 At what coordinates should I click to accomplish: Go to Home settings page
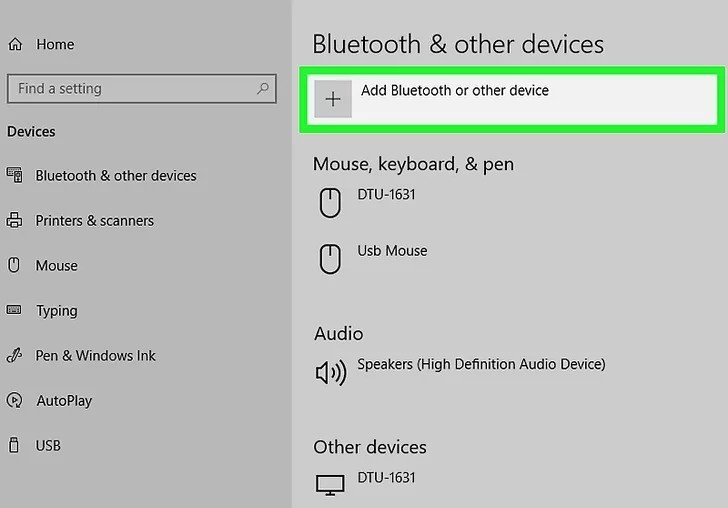coord(55,44)
